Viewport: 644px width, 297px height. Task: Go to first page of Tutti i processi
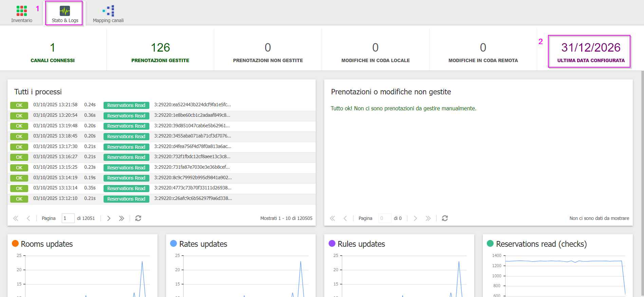click(x=16, y=218)
